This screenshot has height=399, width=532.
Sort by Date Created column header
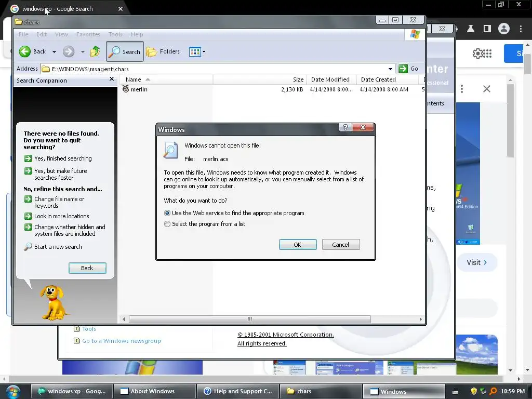pos(387,79)
